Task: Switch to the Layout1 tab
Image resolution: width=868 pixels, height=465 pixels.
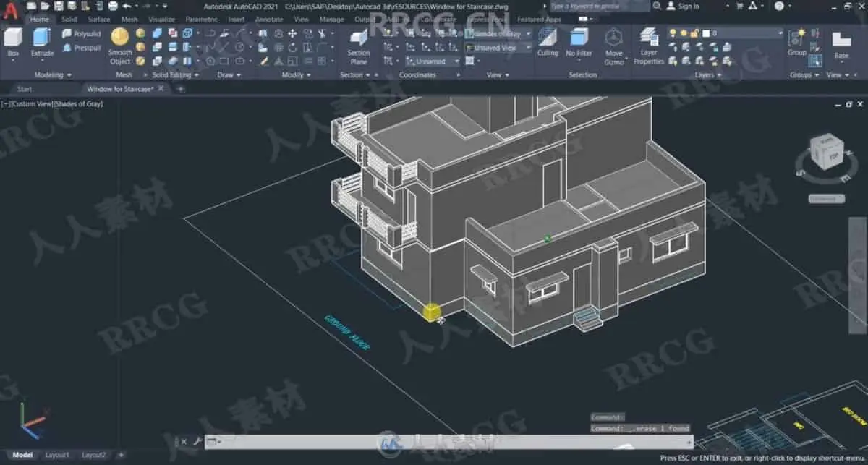Action: 57,455
